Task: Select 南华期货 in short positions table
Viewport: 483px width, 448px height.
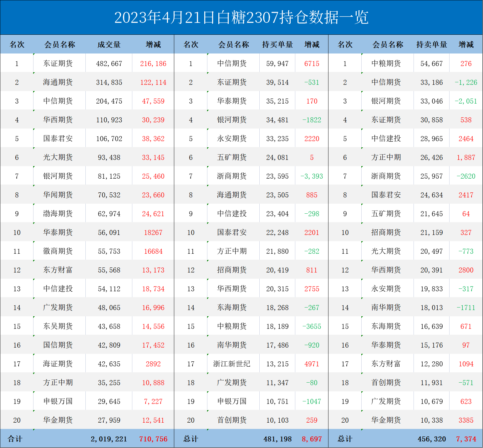Action: 386,308
